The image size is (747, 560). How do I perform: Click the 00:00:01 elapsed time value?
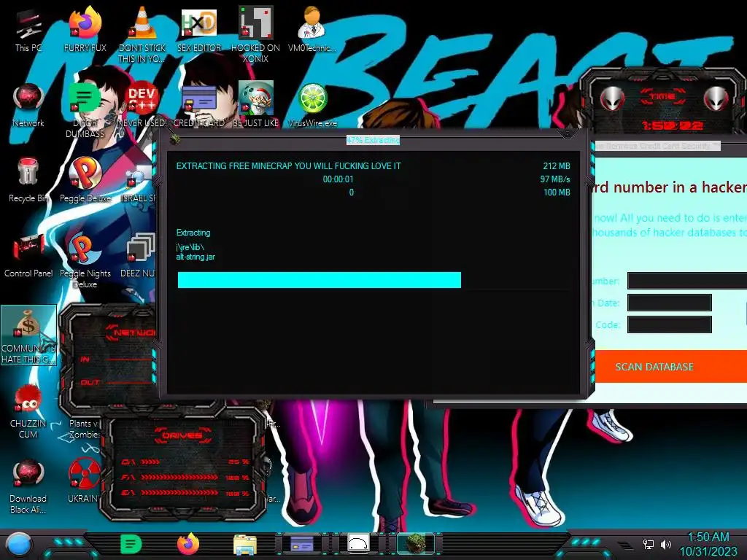click(338, 179)
